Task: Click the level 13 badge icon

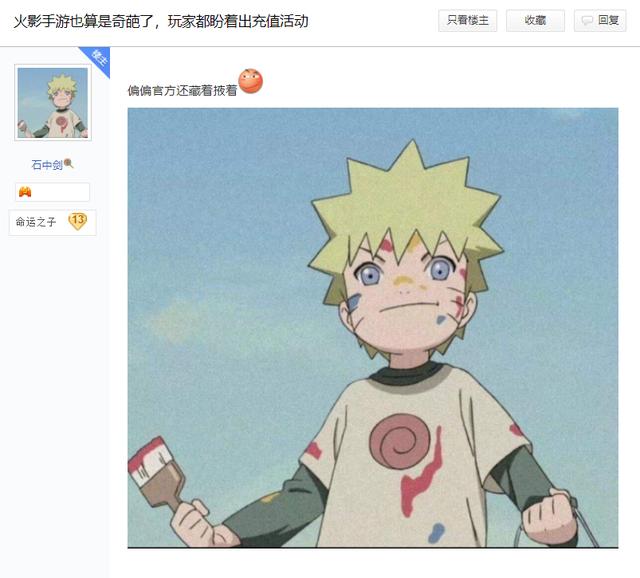Action: pos(78,221)
